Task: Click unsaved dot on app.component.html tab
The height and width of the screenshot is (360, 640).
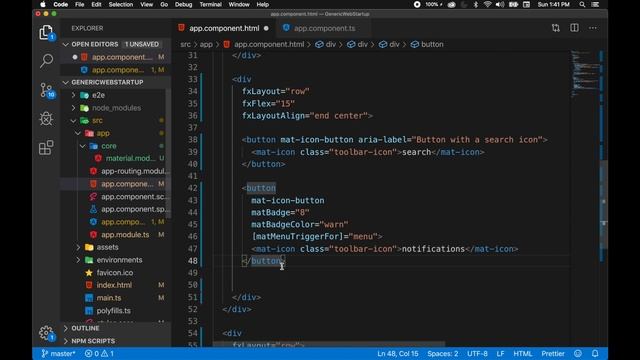Action: 266,29
